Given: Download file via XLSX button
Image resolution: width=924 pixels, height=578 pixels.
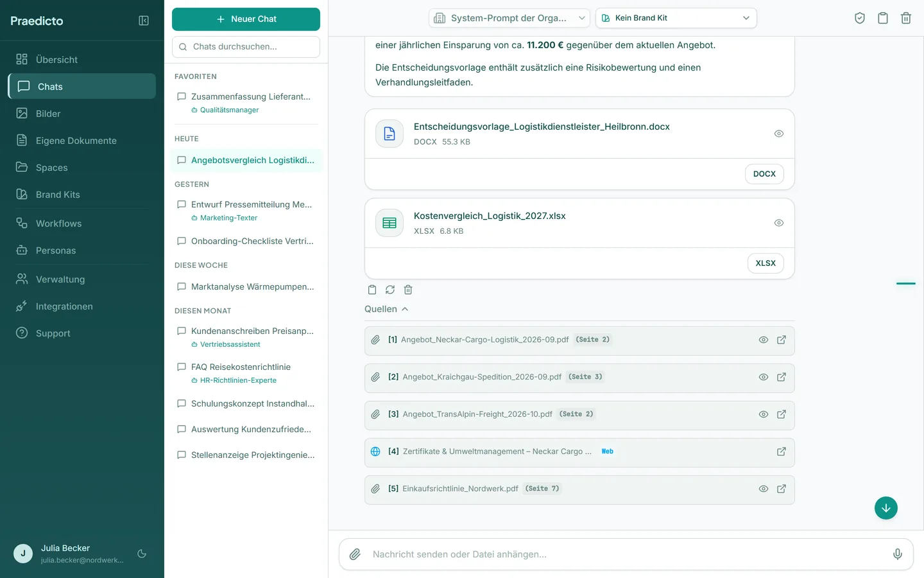Looking at the screenshot, I should point(766,263).
